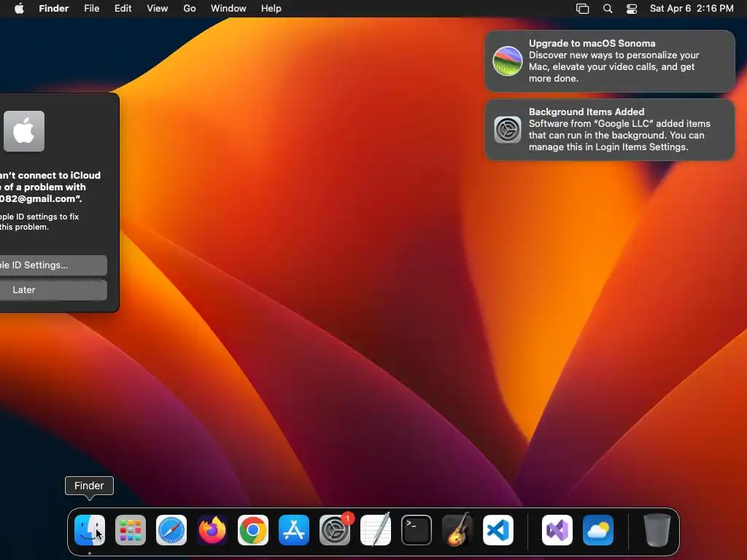The width and height of the screenshot is (747, 560).
Task: Open the Edit menu
Action: [x=123, y=9]
